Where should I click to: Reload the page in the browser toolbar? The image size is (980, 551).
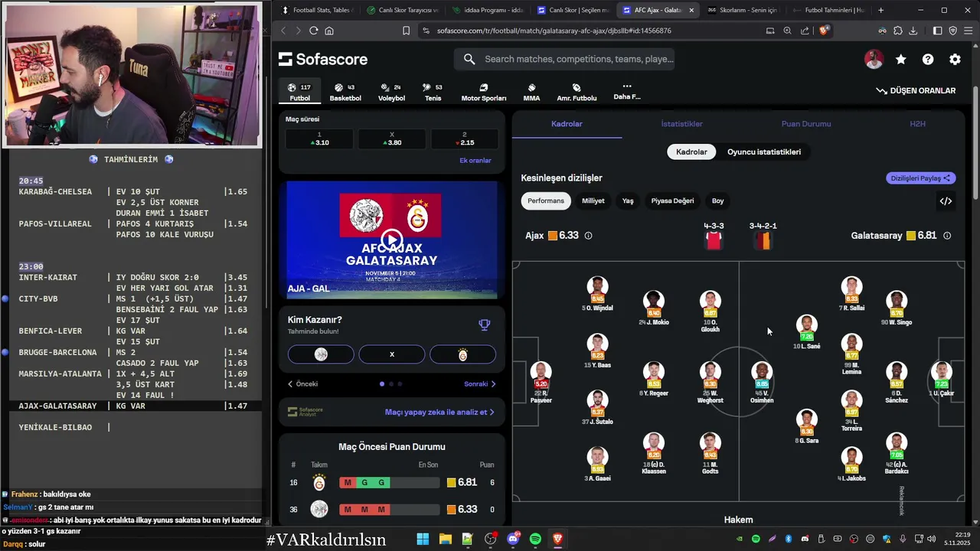click(313, 31)
